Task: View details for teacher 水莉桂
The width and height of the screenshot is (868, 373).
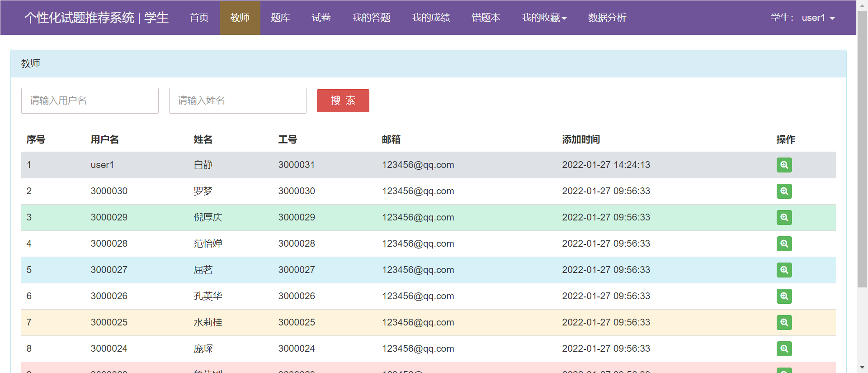Action: 784,322
